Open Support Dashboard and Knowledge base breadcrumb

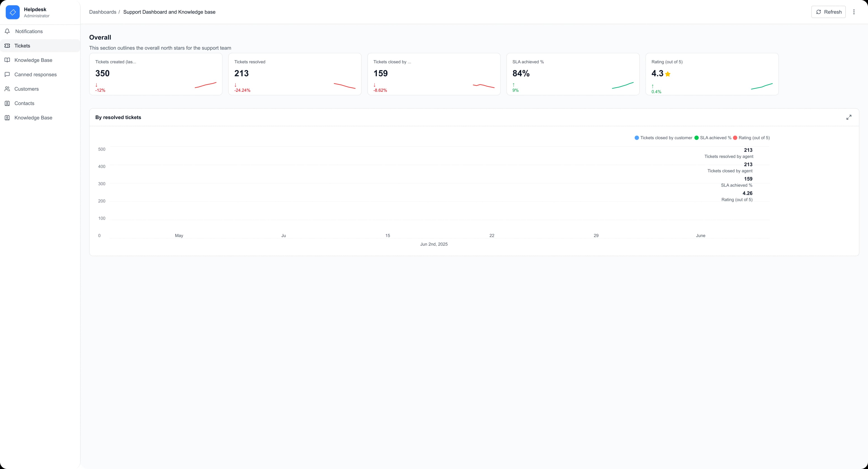pos(169,12)
